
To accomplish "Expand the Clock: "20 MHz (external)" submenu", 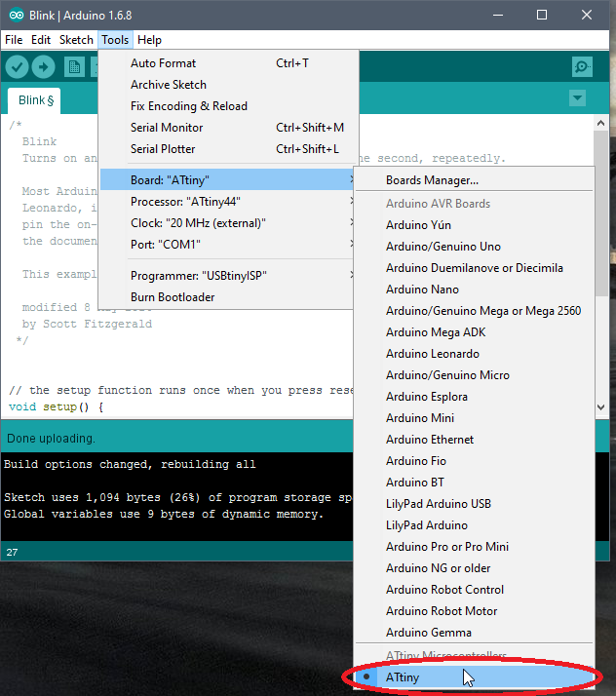I will pos(227,223).
